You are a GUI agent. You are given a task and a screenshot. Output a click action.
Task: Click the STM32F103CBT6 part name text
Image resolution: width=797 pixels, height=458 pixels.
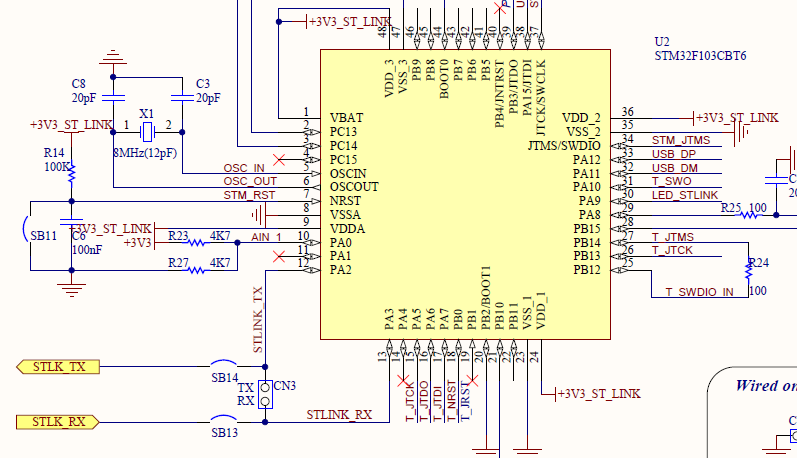pos(700,56)
